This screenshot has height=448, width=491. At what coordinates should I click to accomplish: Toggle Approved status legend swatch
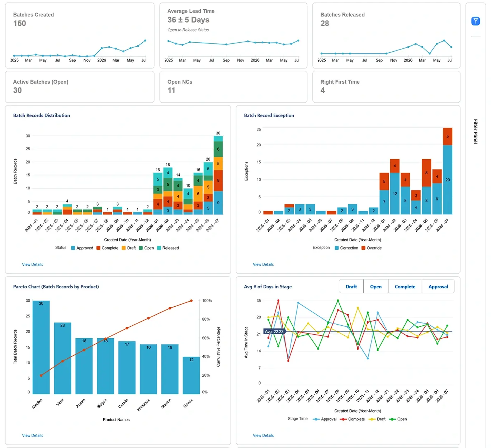coord(73,248)
